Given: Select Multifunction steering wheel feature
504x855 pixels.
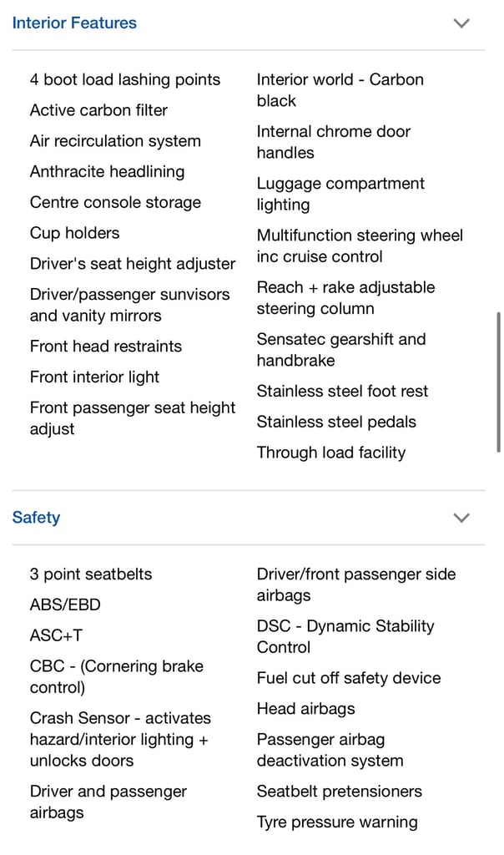Looking at the screenshot, I should point(360,246).
